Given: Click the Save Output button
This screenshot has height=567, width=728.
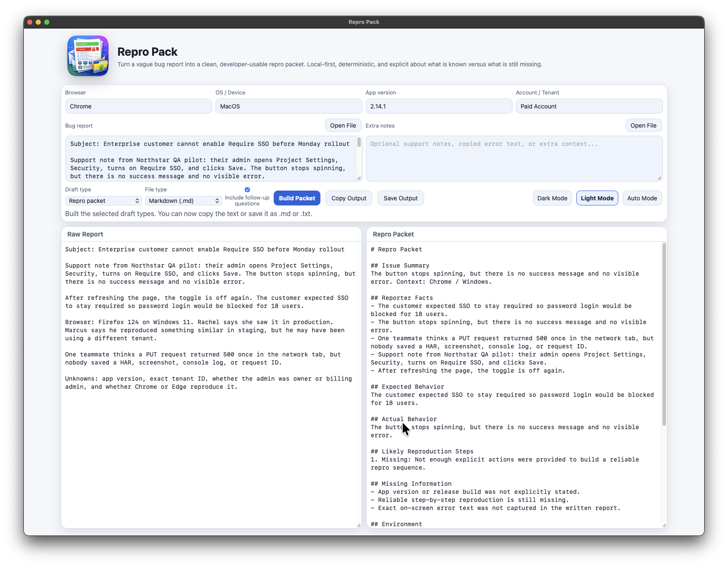Looking at the screenshot, I should click(x=401, y=198).
